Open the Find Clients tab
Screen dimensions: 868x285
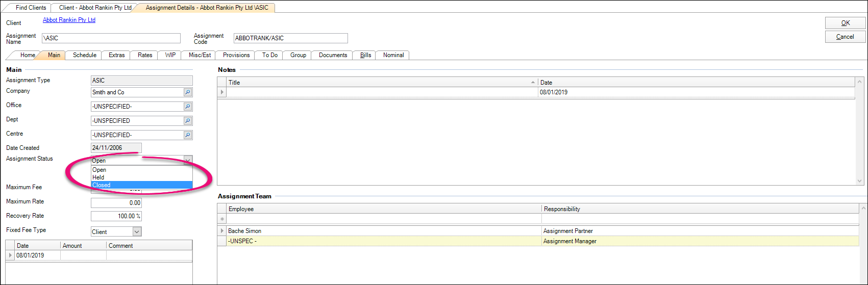coord(31,8)
